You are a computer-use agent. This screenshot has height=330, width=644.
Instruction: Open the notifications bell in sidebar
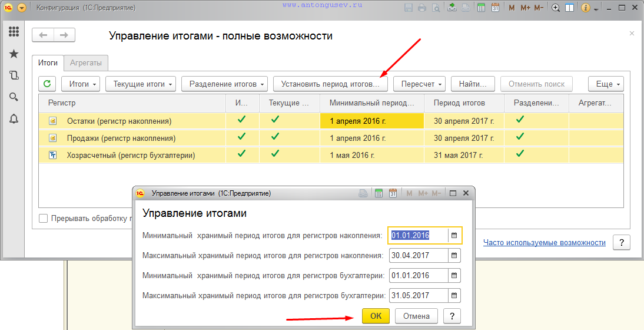(14, 119)
